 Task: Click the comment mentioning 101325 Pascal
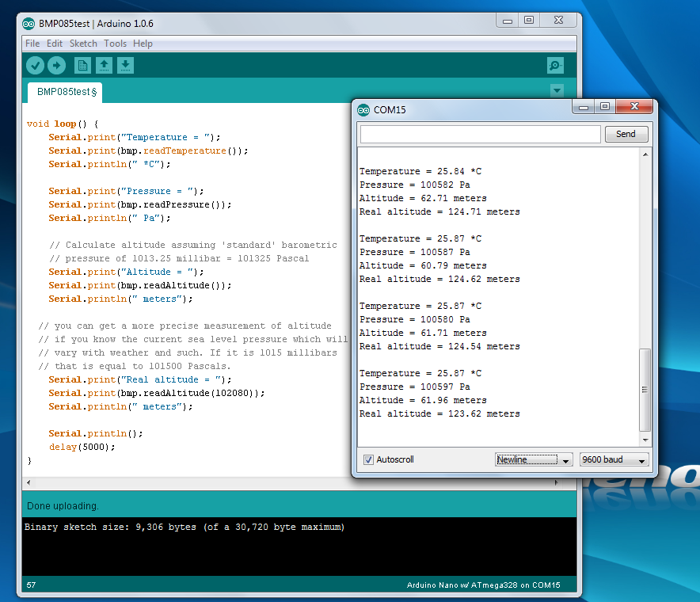pyautogui.click(x=179, y=258)
